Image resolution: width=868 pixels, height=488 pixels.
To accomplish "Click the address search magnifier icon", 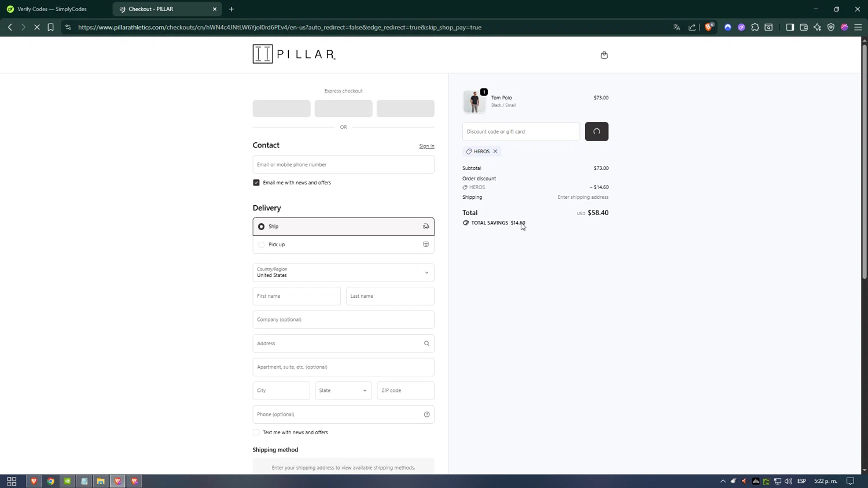I will 426,343.
